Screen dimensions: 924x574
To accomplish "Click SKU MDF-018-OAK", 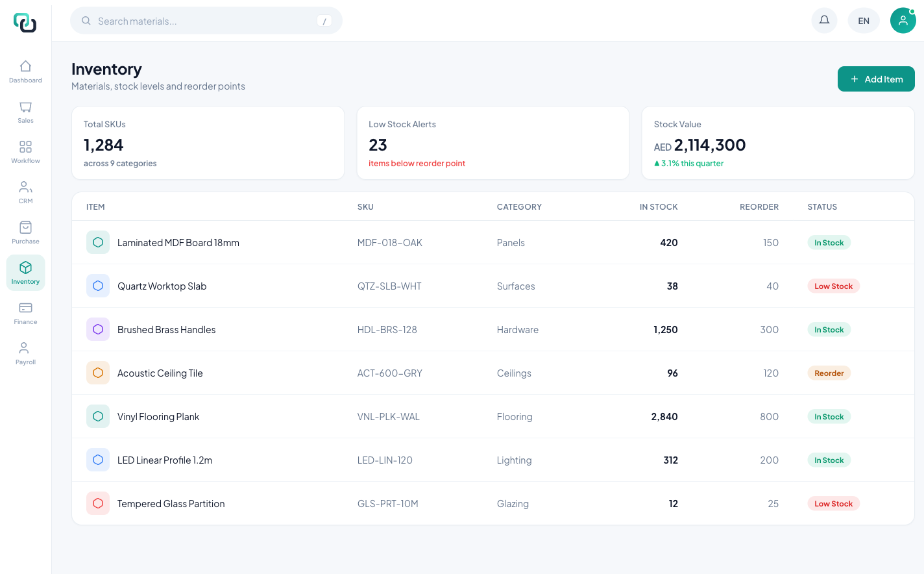I will click(390, 243).
